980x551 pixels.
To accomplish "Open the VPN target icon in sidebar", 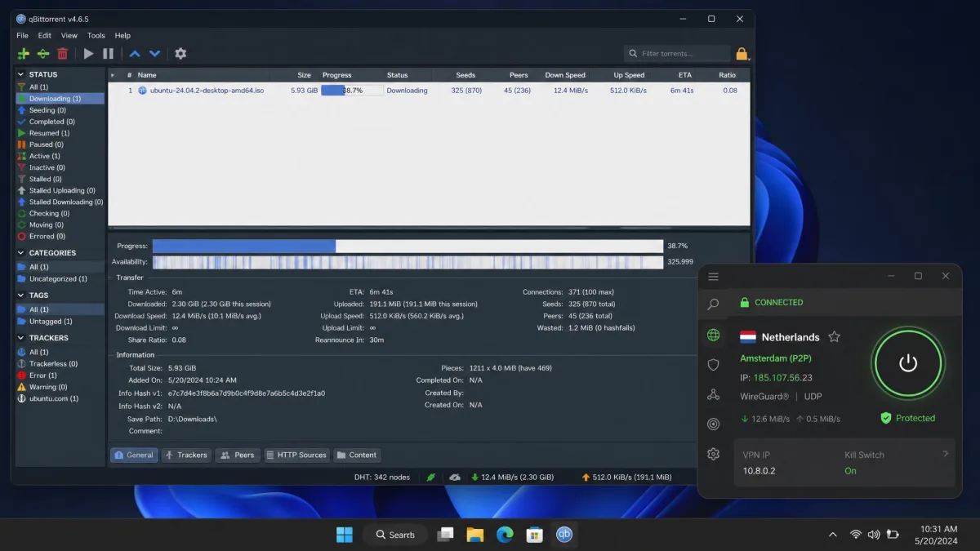I will (713, 424).
